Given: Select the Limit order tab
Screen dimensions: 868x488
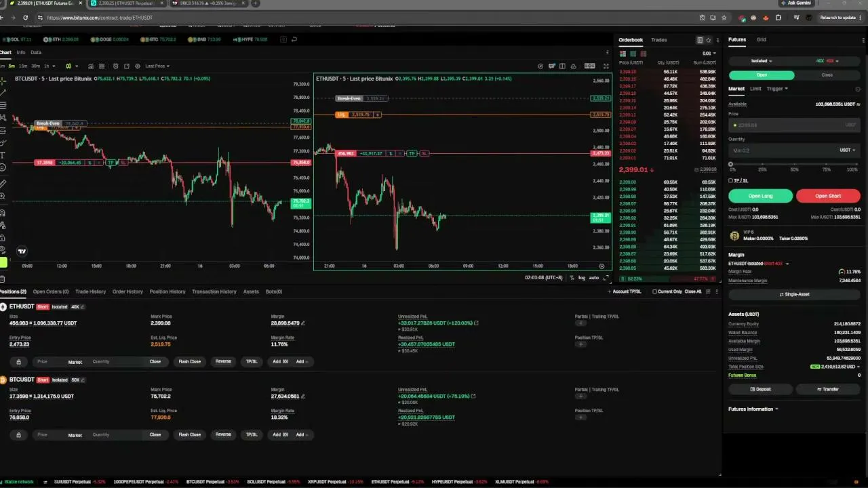Looking at the screenshot, I should click(755, 89).
